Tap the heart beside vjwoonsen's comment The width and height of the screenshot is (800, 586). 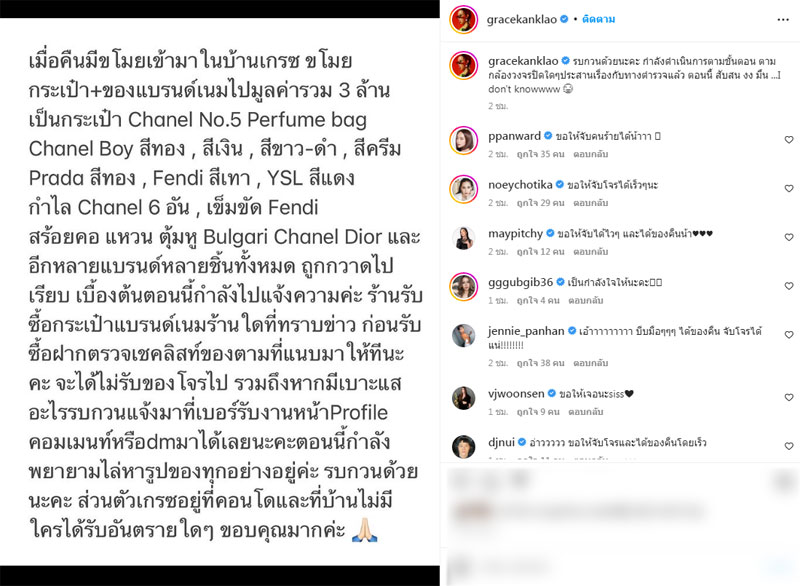click(x=789, y=397)
